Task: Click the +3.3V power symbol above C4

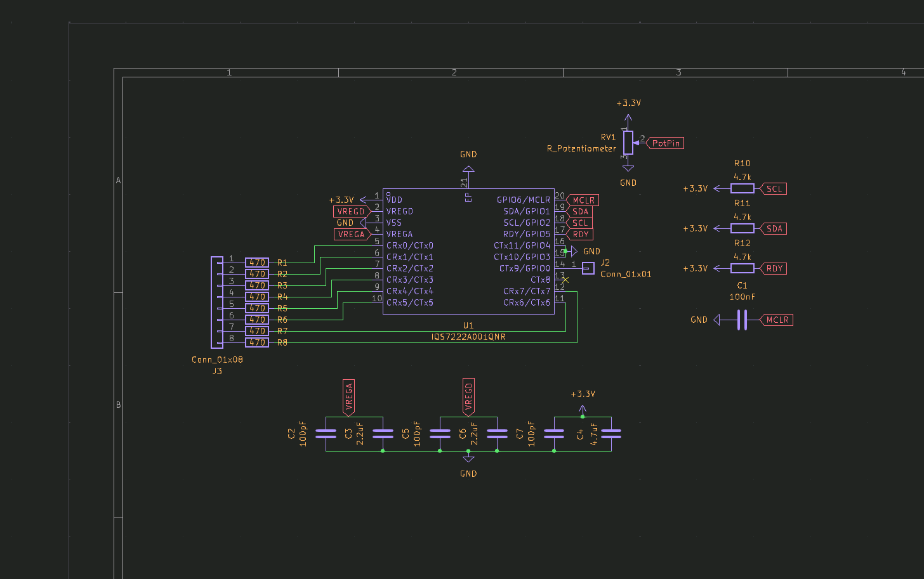Action: point(583,411)
